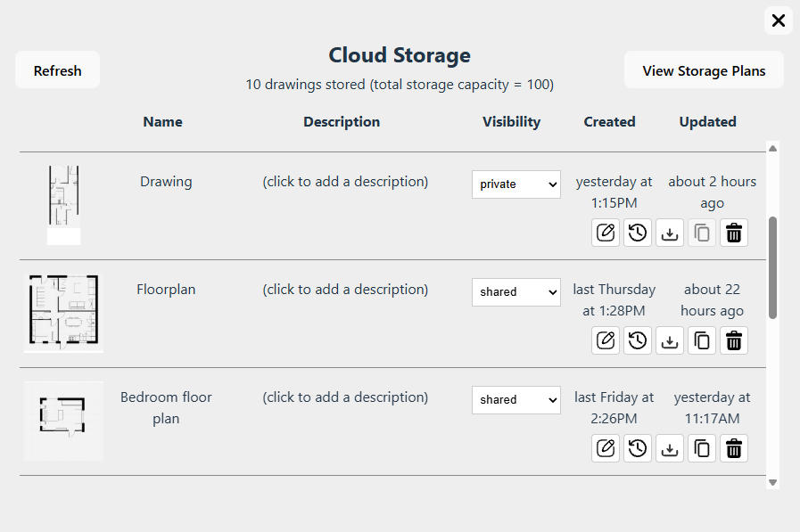
Task: Change Floorplan visibility from shared
Action: coord(515,292)
